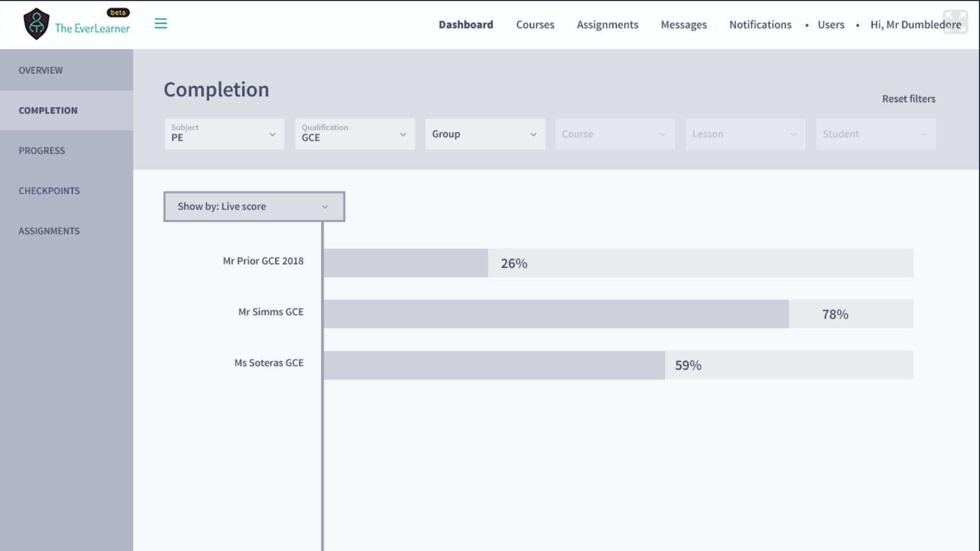Click The EverLearner shield logo
Screen dimensions: 980x551
point(36,24)
